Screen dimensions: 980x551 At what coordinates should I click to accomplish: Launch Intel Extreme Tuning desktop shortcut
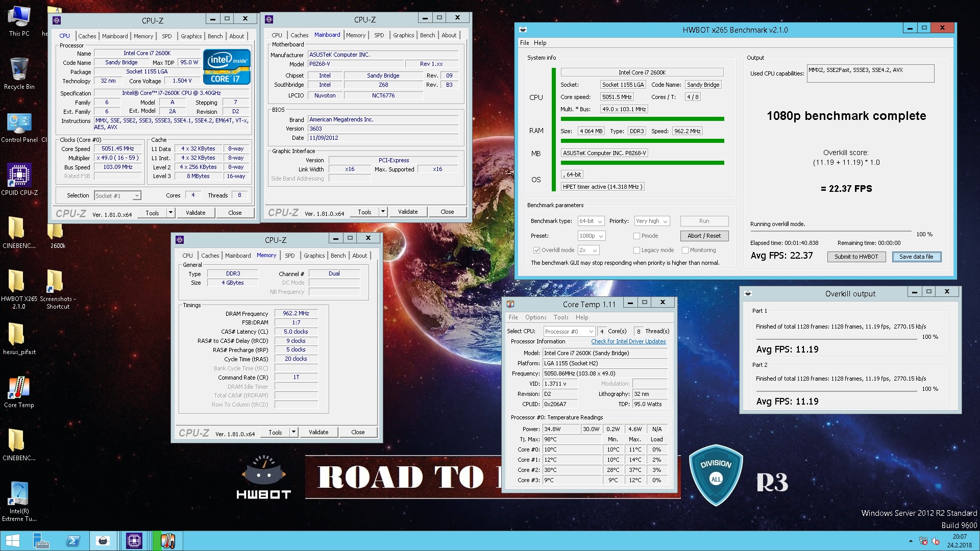19,501
